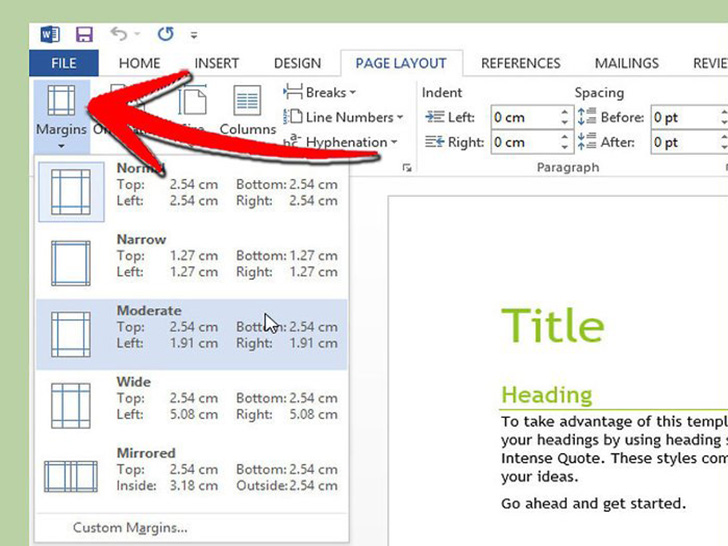Click the Word application icon
Screen dimensions: 728x546
[50, 34]
